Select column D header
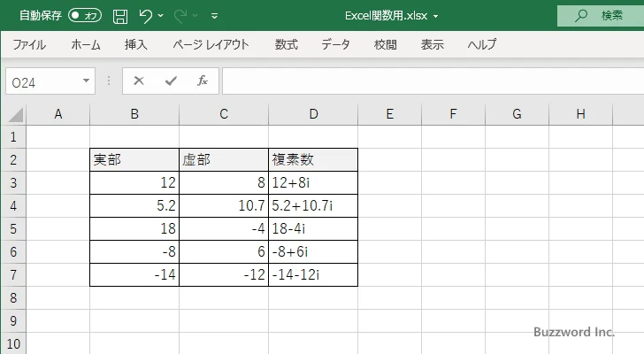The width and height of the screenshot is (644, 354). [x=313, y=113]
